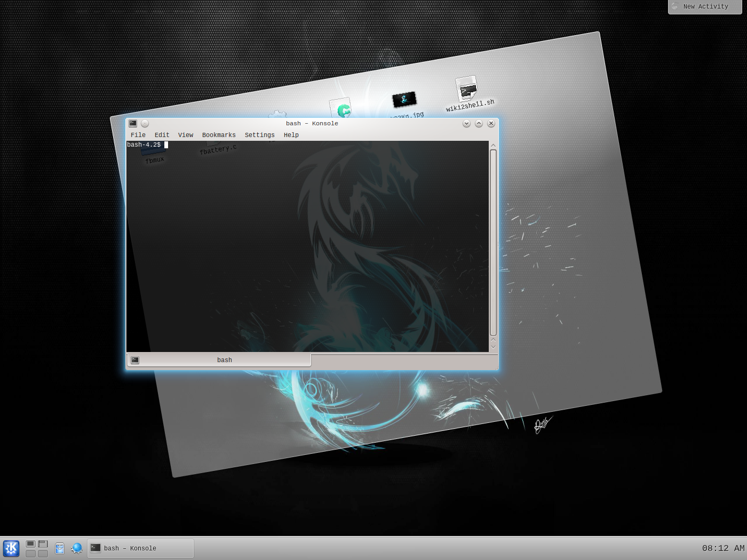Click the clock showing 08:12 AM

coord(723,548)
